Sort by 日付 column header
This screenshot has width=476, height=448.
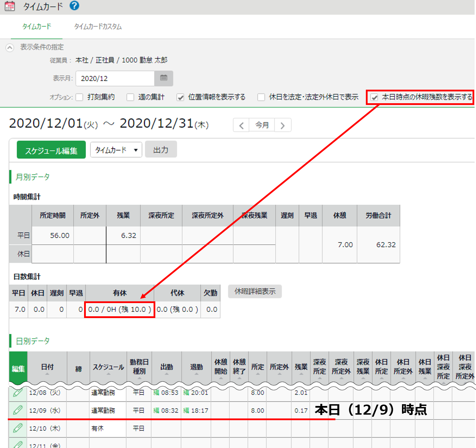pos(47,367)
